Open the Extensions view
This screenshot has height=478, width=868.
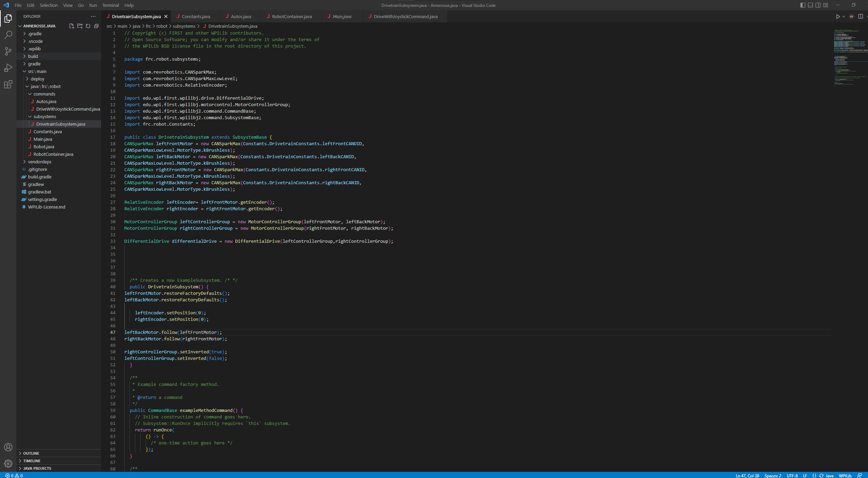pos(8,84)
